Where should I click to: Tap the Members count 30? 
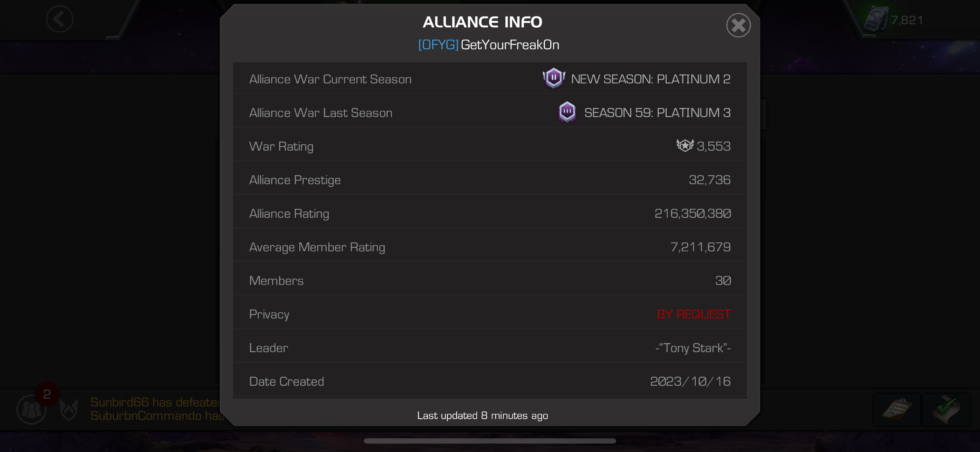pos(722,281)
